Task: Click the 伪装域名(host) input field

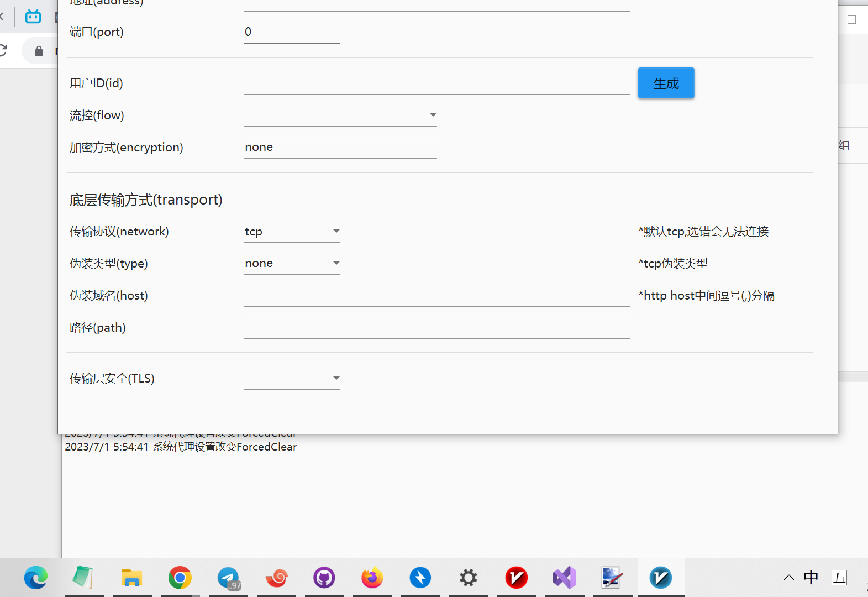Action: pos(436,296)
